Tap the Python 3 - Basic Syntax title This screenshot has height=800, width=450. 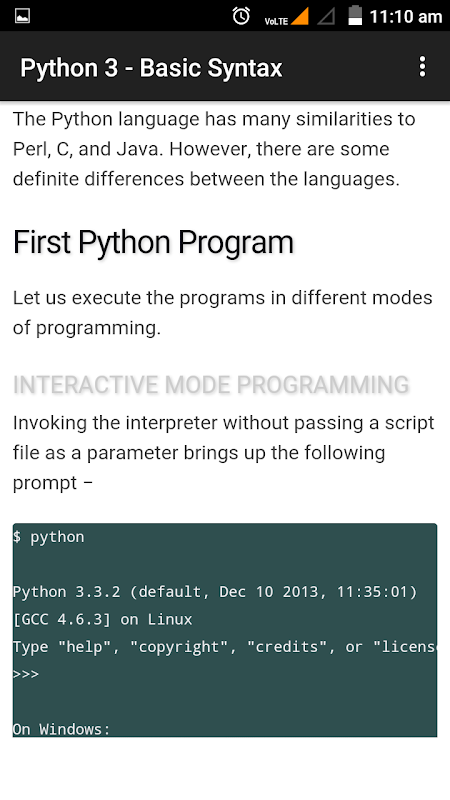(x=151, y=68)
